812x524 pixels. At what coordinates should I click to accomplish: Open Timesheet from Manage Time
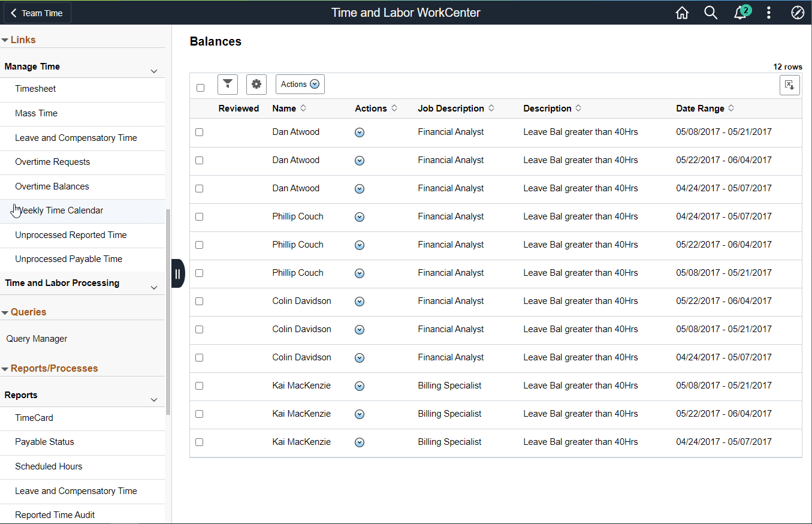[x=35, y=89]
